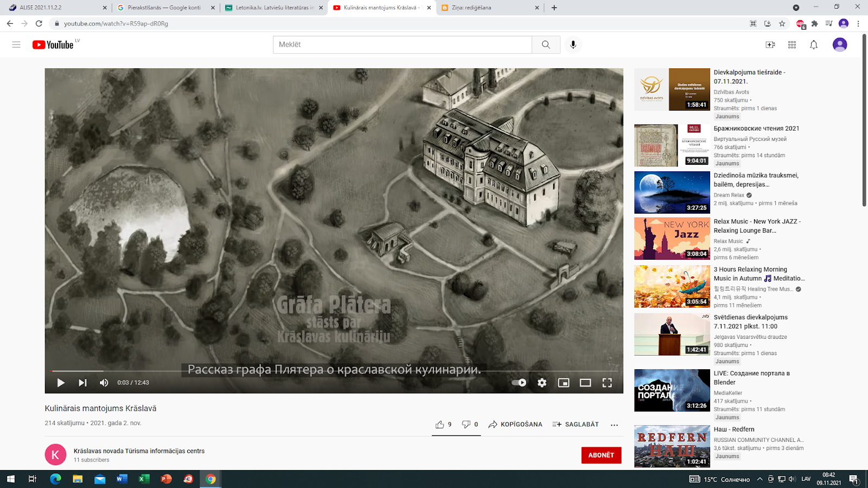
Task: Open Dievkalpojuma tiešraide video thumbnail
Action: tap(672, 89)
